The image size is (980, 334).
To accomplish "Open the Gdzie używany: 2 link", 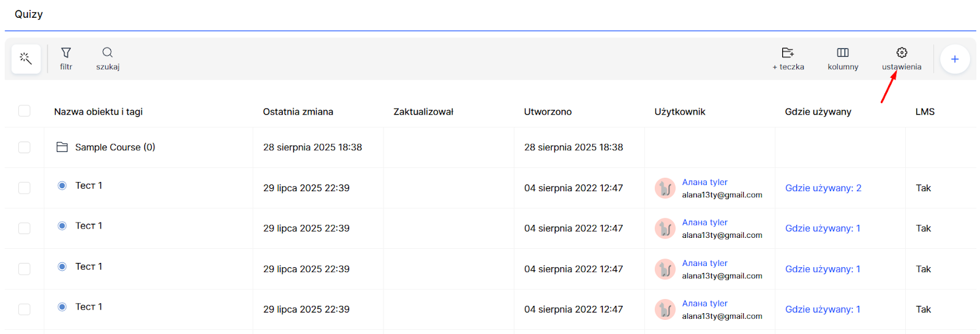I will point(823,188).
